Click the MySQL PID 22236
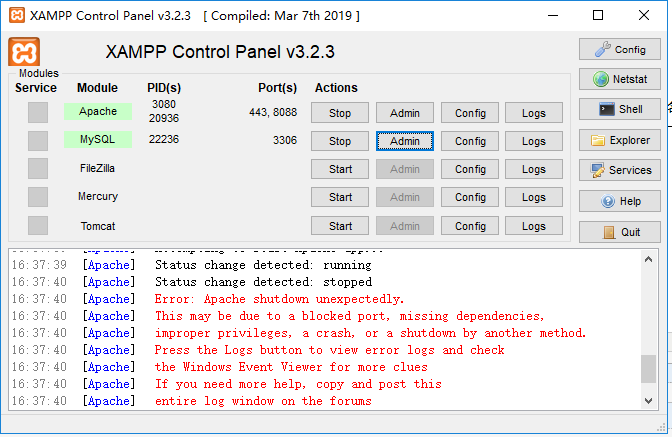The image size is (672, 437). pos(164,139)
